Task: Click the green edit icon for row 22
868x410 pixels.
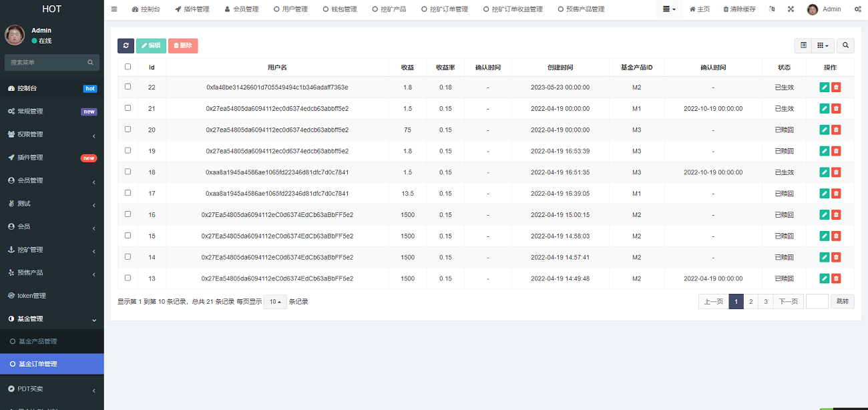Action: click(825, 87)
